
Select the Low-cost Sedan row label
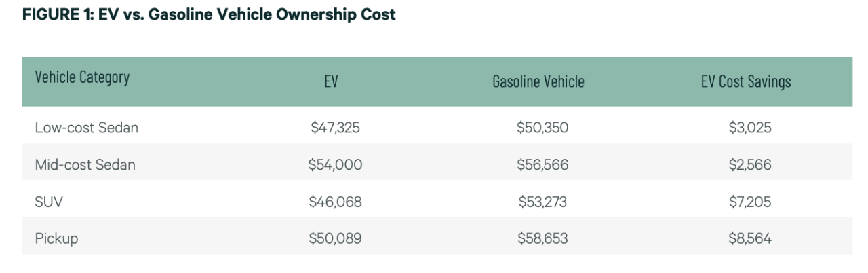tap(86, 127)
